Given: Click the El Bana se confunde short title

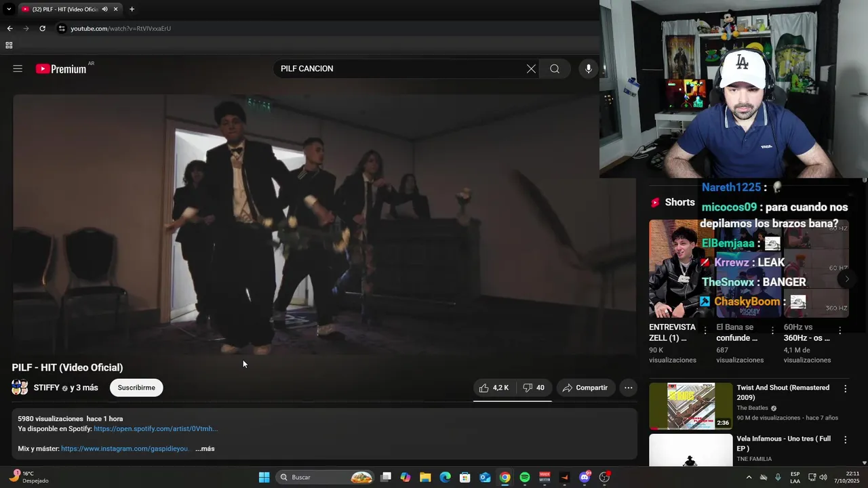Looking at the screenshot, I should [737, 332].
